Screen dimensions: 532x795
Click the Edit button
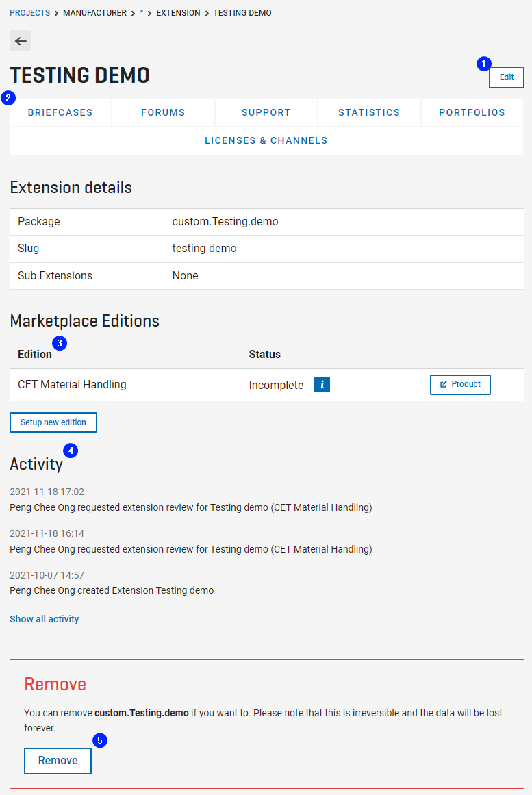[x=506, y=77]
